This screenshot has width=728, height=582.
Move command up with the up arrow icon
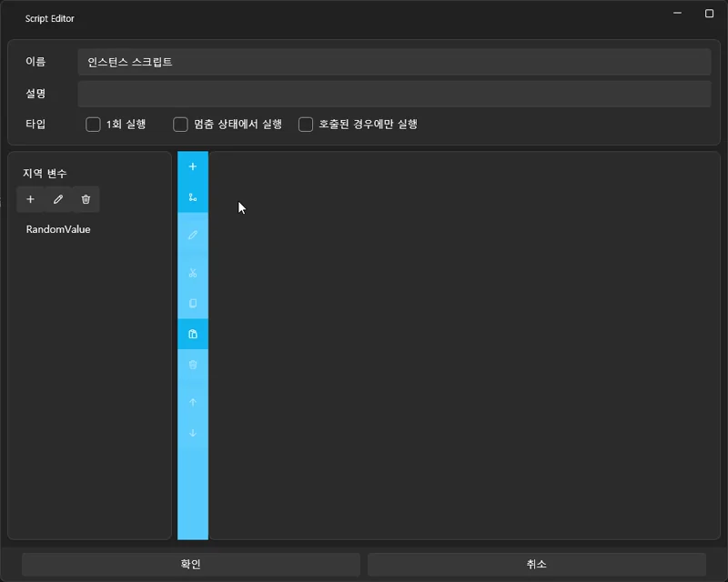click(x=192, y=402)
